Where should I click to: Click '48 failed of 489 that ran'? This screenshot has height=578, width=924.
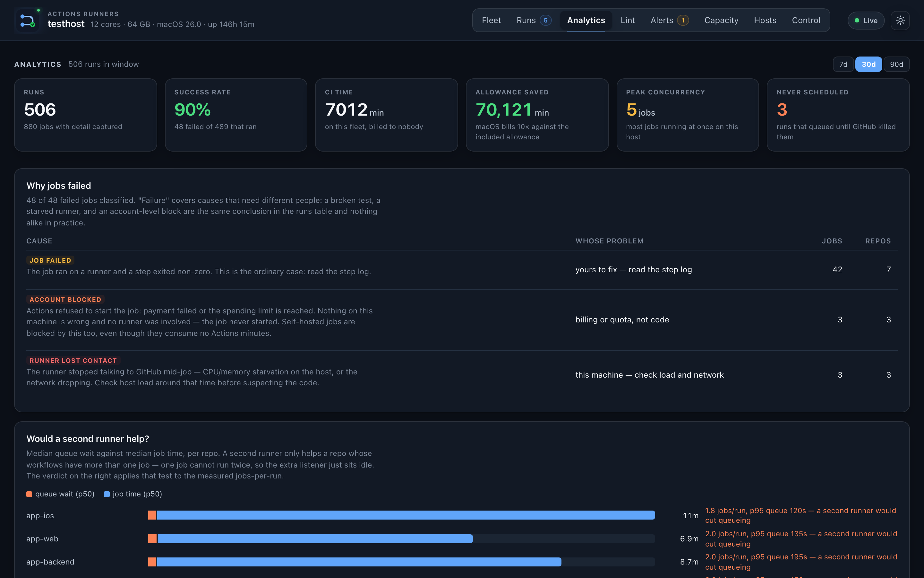(x=215, y=127)
